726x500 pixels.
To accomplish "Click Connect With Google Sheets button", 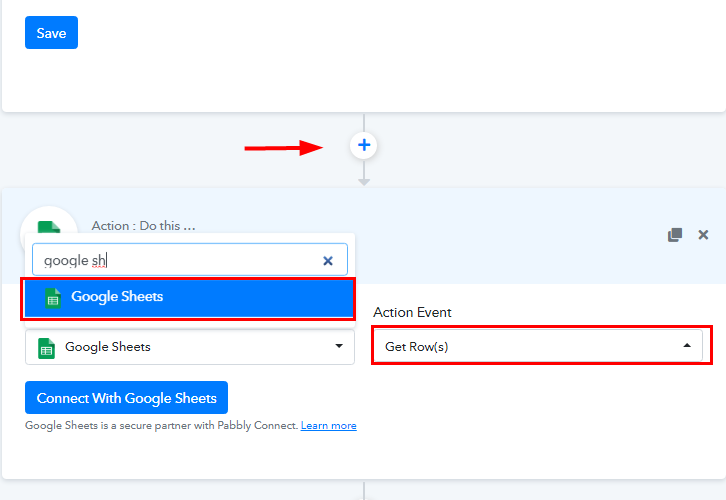I will coord(126,398).
